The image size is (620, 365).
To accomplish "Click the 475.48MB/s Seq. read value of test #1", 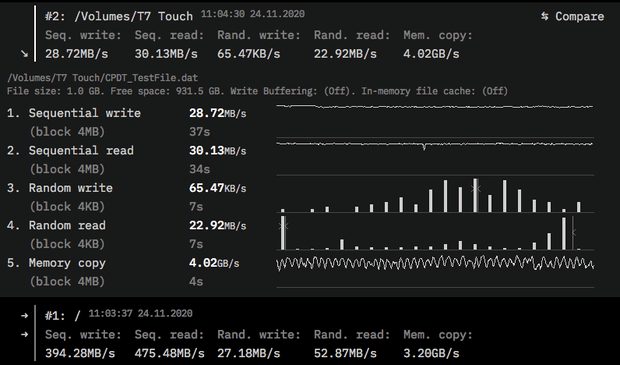I will (170, 353).
